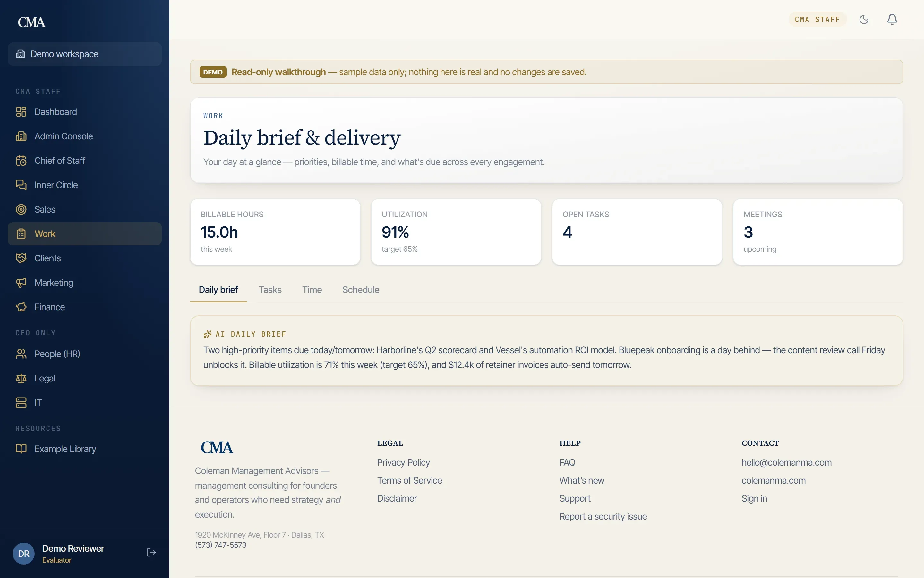Screen dimensions: 924x578
Task: Click the Example Library book icon
Action: pos(21,449)
